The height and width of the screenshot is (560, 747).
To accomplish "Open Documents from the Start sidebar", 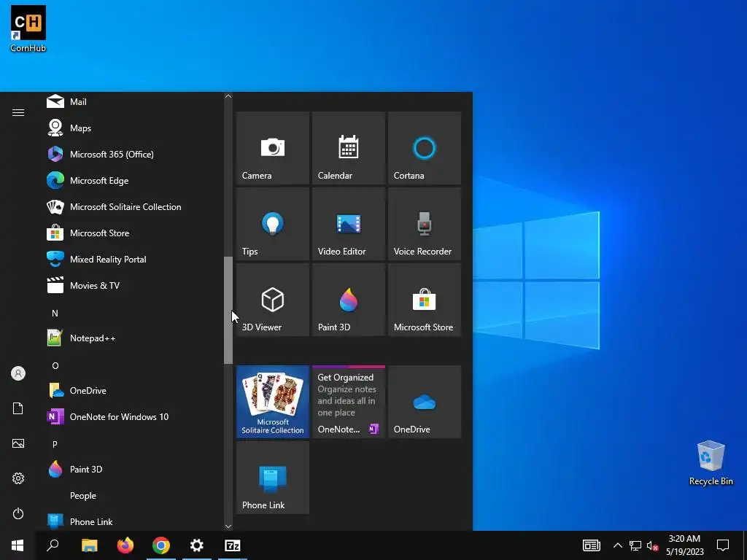I will [18, 408].
